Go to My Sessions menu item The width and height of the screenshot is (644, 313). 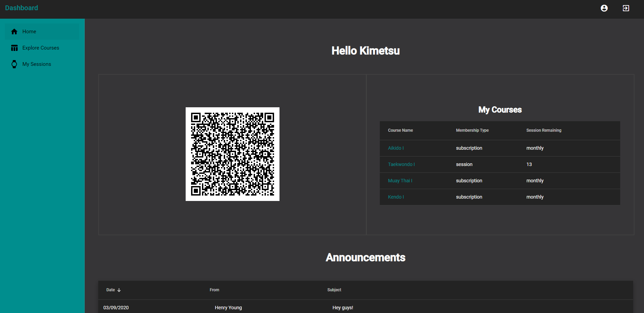coord(37,64)
